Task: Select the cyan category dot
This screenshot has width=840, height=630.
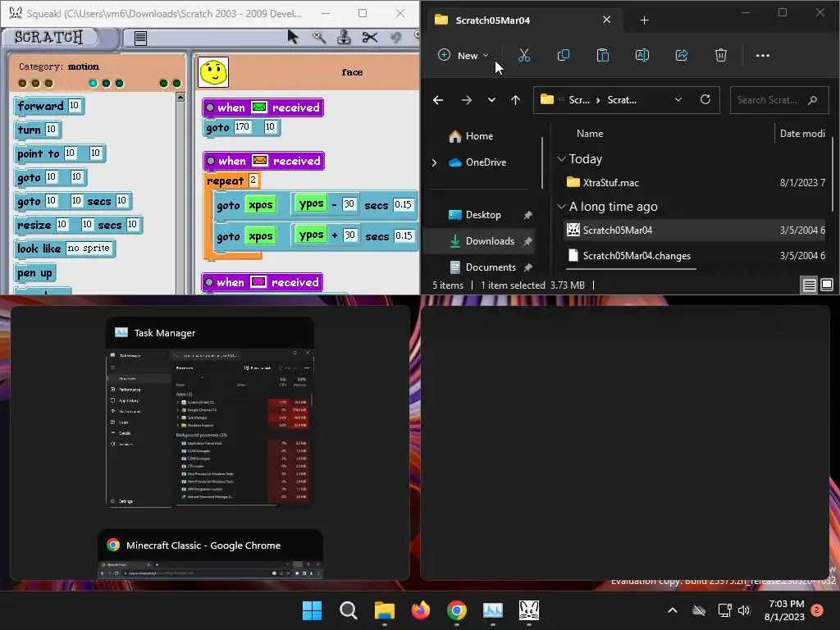Action: click(93, 83)
